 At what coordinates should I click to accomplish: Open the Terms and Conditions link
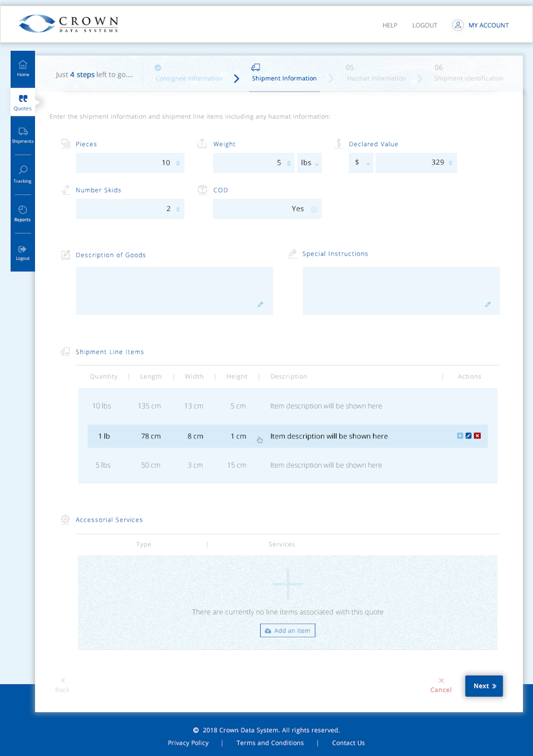(269, 743)
